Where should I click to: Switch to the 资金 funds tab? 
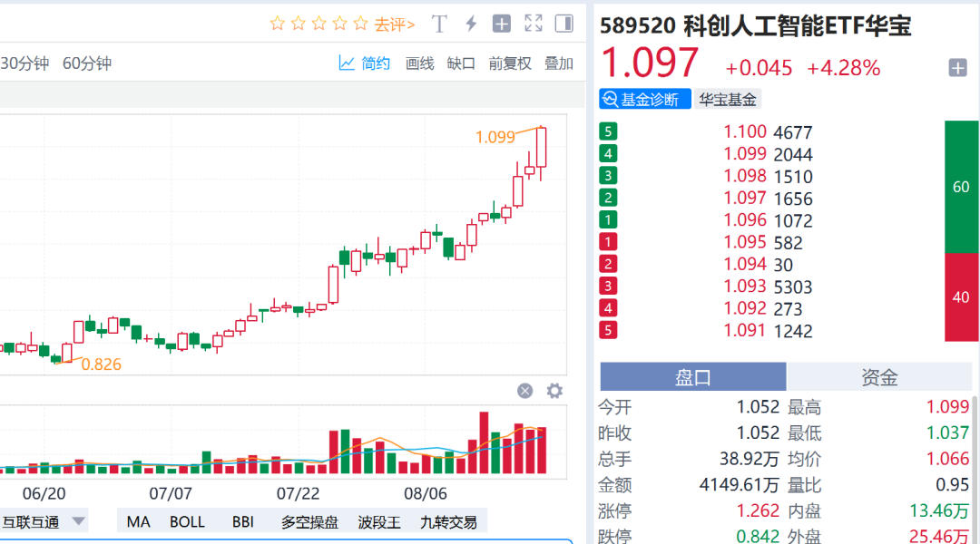point(881,375)
